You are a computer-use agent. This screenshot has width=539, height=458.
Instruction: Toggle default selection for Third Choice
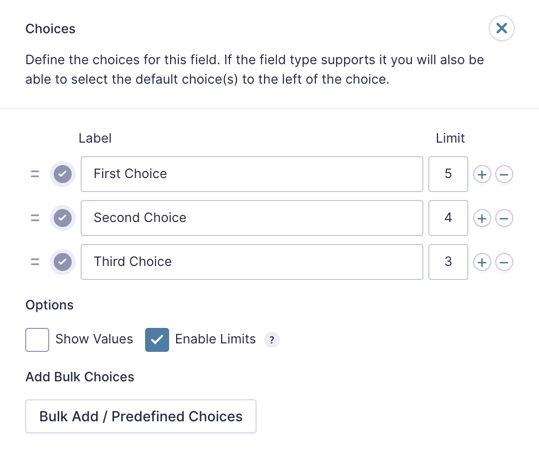pyautogui.click(x=63, y=262)
